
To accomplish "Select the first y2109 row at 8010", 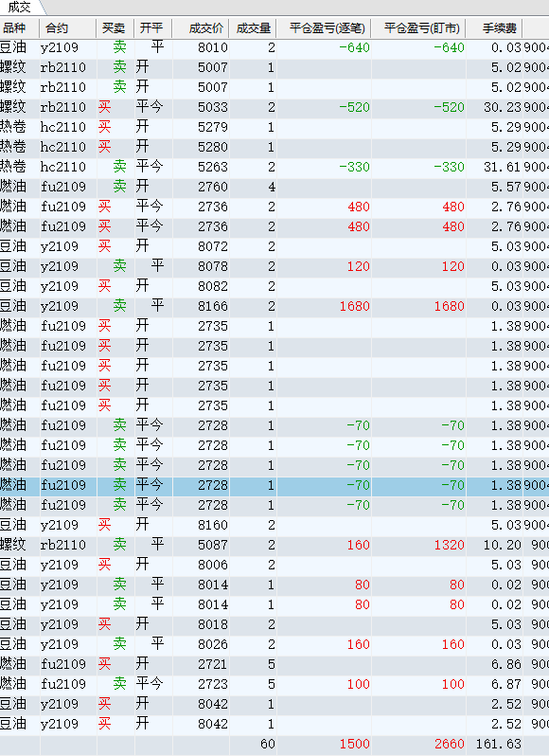I will (274, 47).
